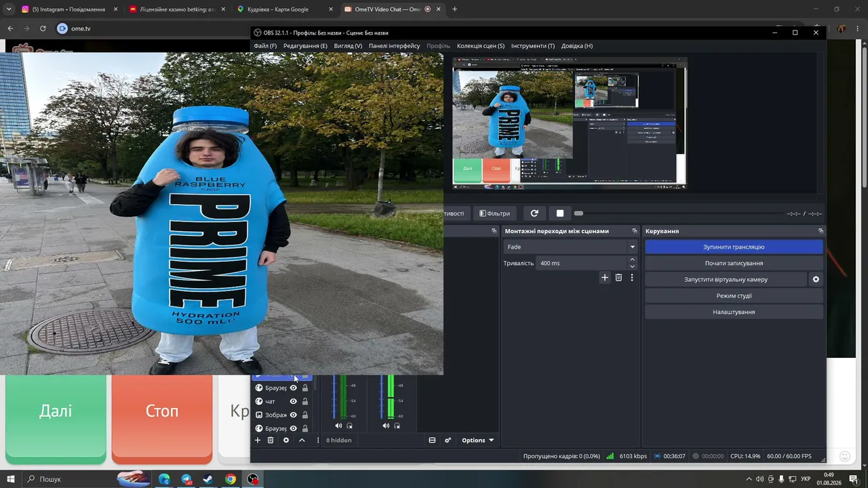Start the virtual camera
Image resolution: width=868 pixels, height=488 pixels.
click(726, 279)
